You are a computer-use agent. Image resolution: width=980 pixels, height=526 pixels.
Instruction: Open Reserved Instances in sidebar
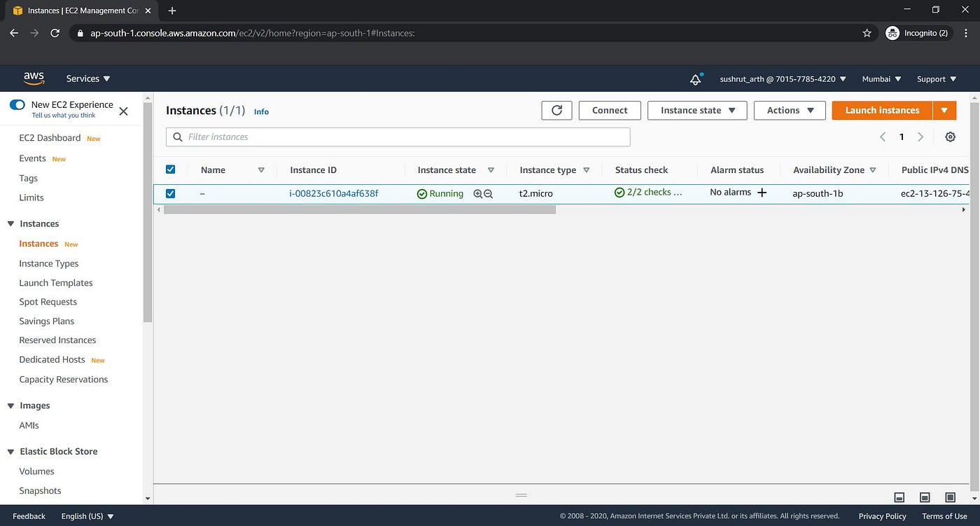(57, 340)
